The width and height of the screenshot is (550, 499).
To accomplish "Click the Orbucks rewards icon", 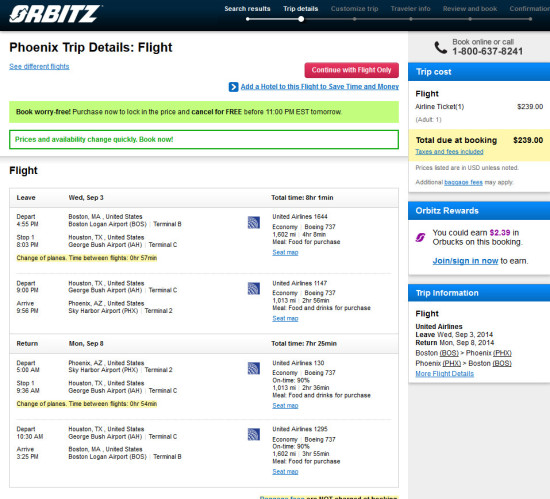I will (x=420, y=237).
